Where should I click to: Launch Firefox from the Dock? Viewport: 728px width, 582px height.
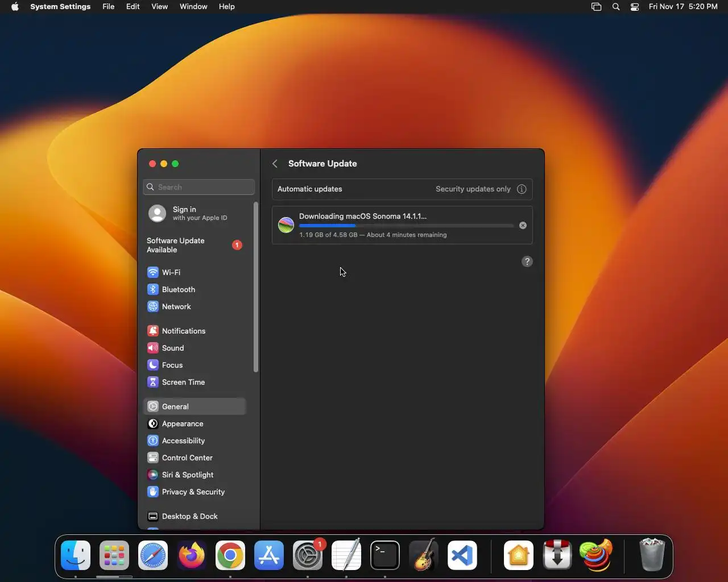pyautogui.click(x=192, y=555)
